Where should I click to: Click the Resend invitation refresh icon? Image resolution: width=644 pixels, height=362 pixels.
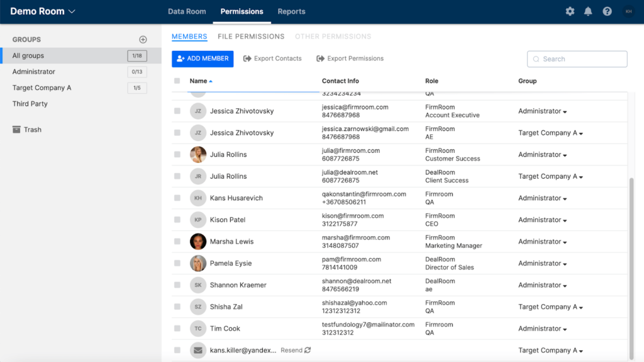[307, 350]
